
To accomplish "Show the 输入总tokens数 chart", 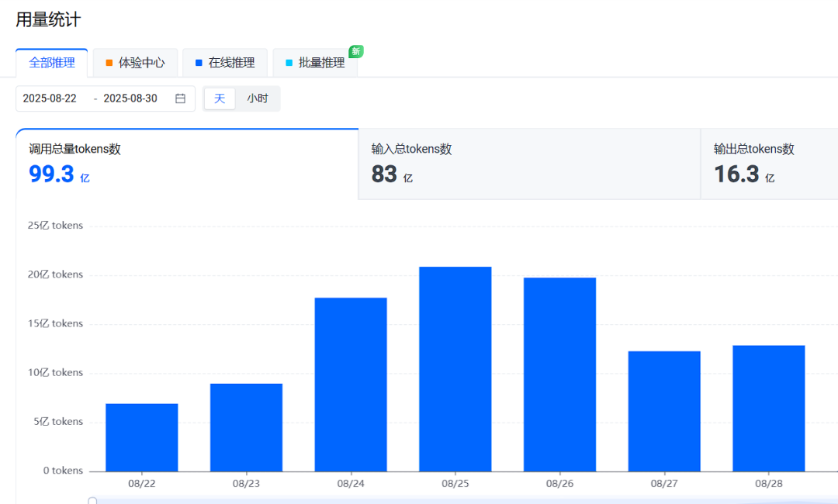I will tap(529, 164).
